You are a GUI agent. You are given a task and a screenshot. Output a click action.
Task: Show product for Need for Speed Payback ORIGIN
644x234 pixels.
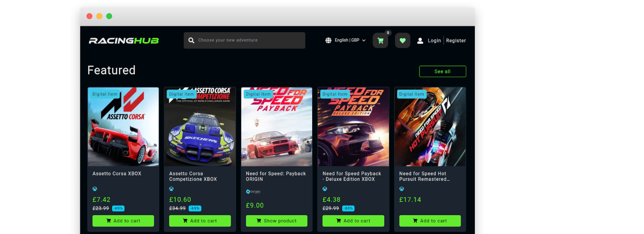(x=276, y=221)
